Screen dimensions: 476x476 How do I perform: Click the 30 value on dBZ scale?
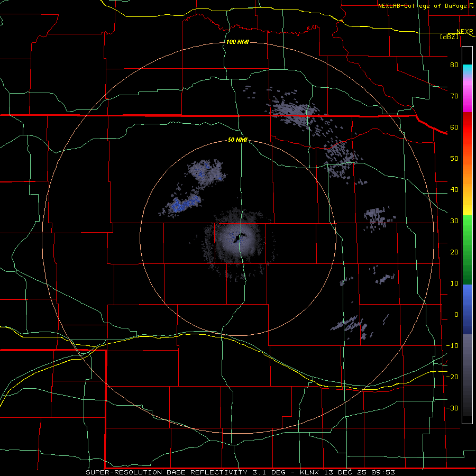[x=454, y=221]
